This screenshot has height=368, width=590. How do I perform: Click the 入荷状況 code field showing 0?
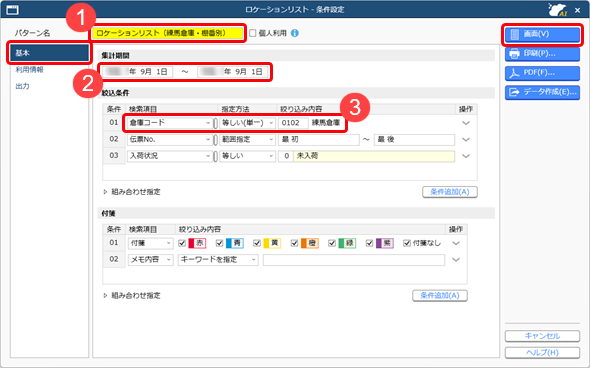pyautogui.click(x=286, y=156)
